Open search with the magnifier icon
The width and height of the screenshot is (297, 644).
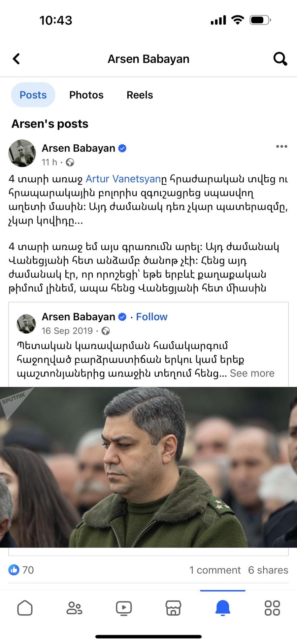[280, 59]
